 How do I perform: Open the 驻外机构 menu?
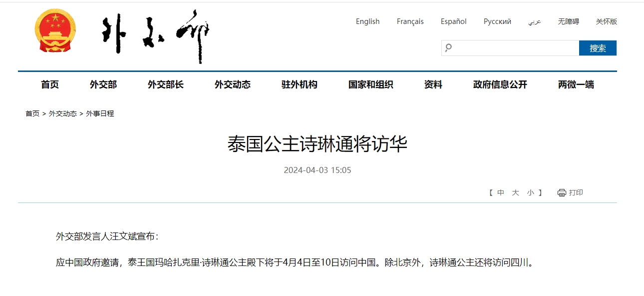[x=299, y=85]
